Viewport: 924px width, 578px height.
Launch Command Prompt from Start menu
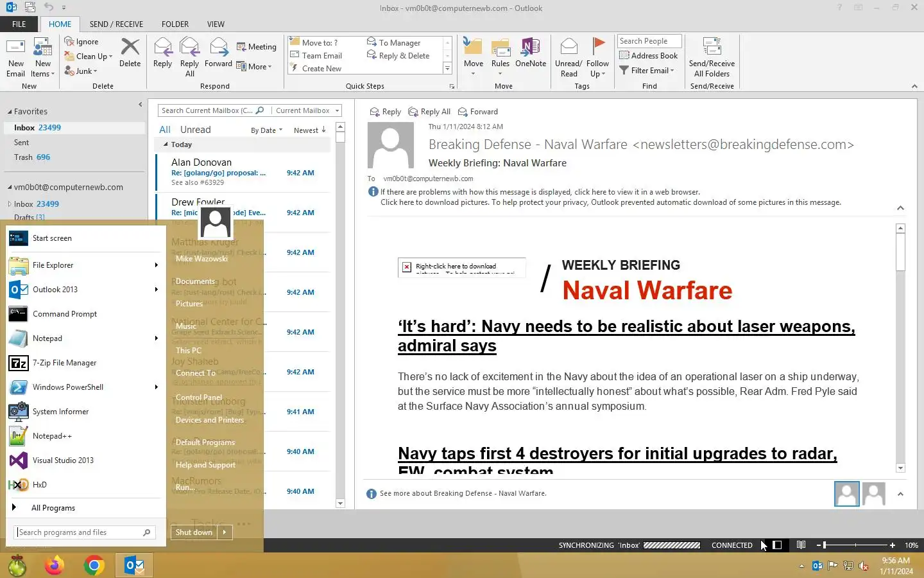pos(83,314)
